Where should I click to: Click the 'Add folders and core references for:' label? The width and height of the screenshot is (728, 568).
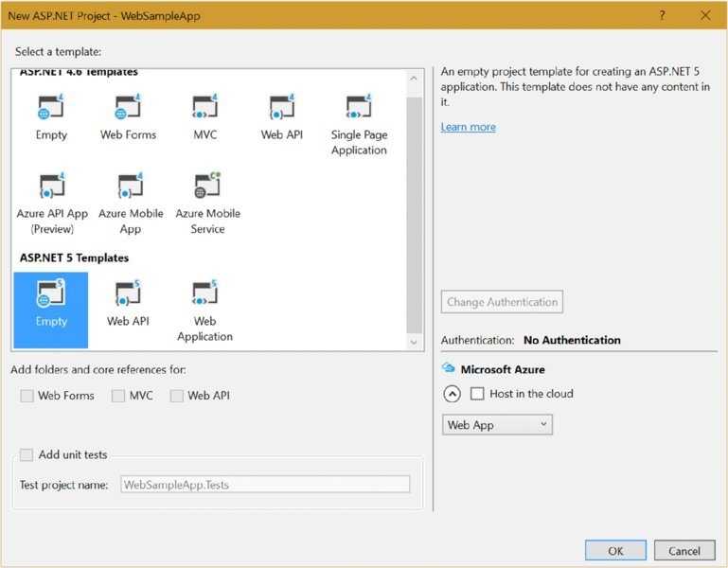click(x=98, y=370)
